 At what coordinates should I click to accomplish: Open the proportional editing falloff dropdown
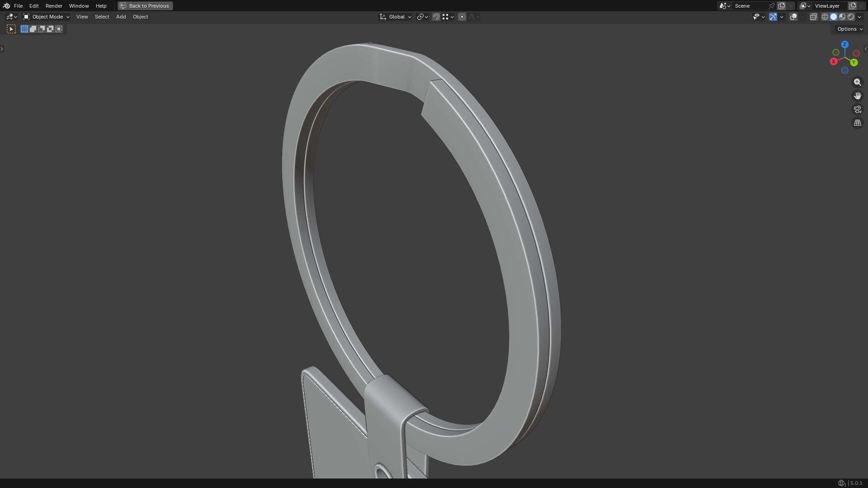(474, 17)
